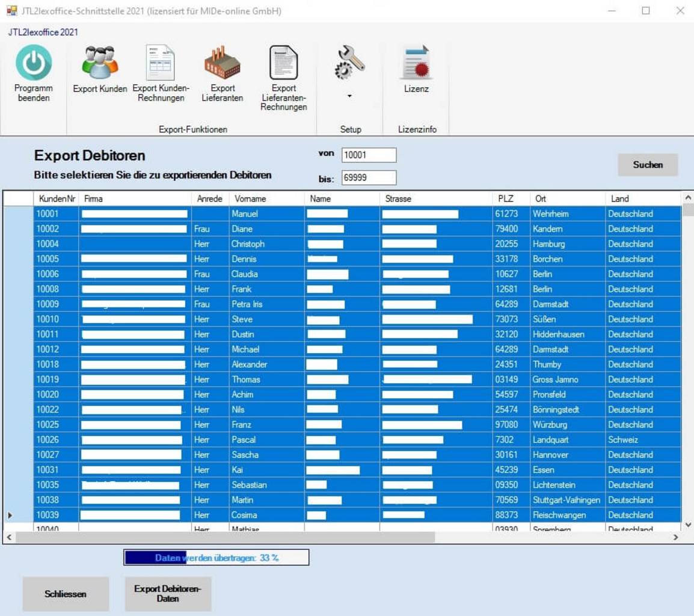Launch Export Lieferanten factory icon
Image resolution: width=694 pixels, height=616 pixels.
(222, 63)
